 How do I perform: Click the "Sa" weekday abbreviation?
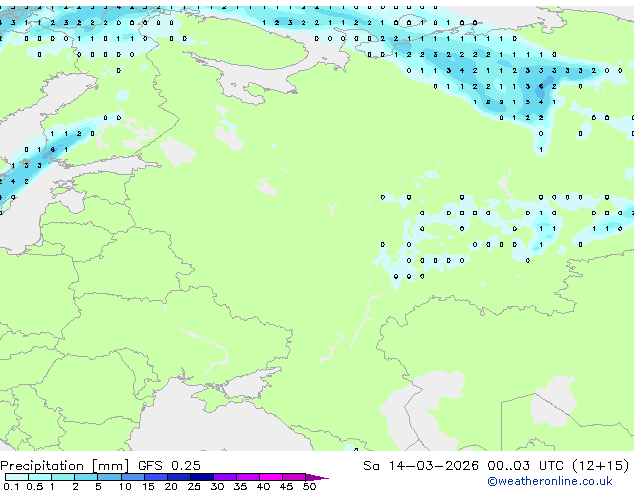[371, 466]
